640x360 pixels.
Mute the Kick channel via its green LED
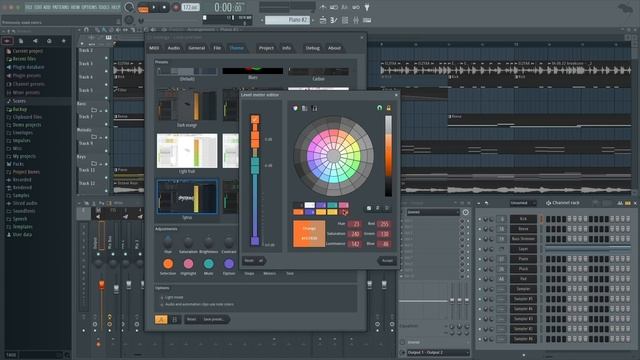click(x=480, y=219)
